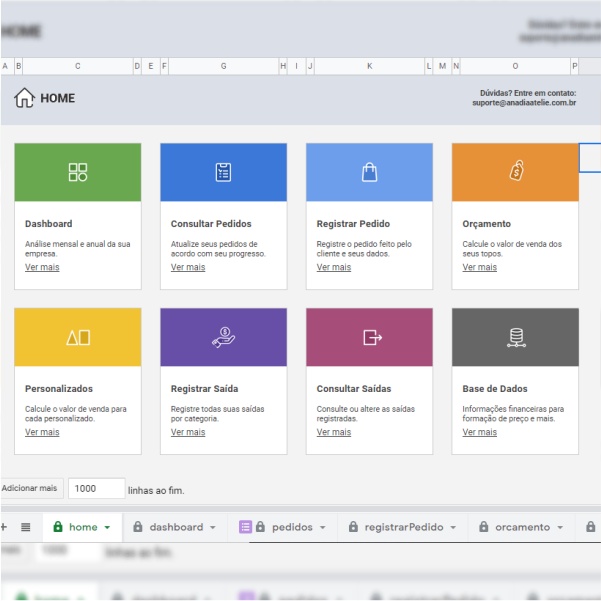Screen dimensions: 601x601
Task: Select the column G header
Action: [223, 66]
